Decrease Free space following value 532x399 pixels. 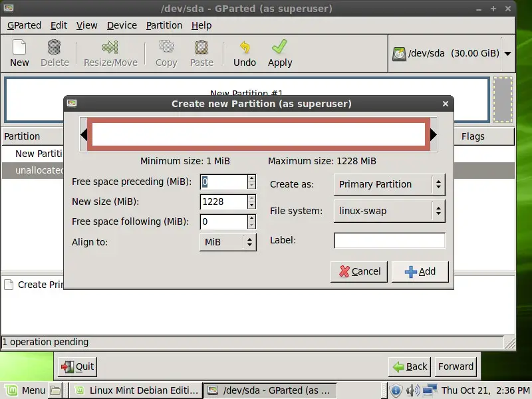(x=251, y=225)
